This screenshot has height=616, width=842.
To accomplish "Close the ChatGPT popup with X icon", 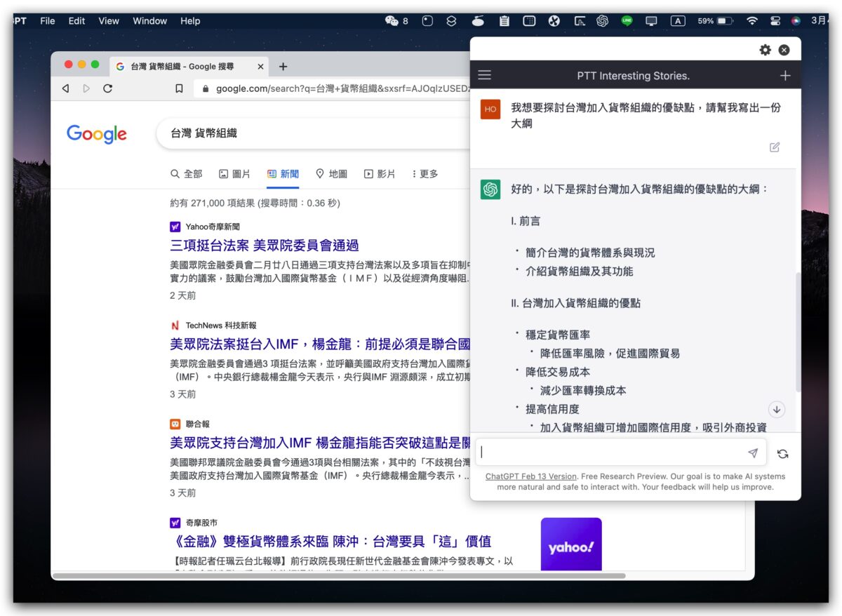I will [x=784, y=50].
